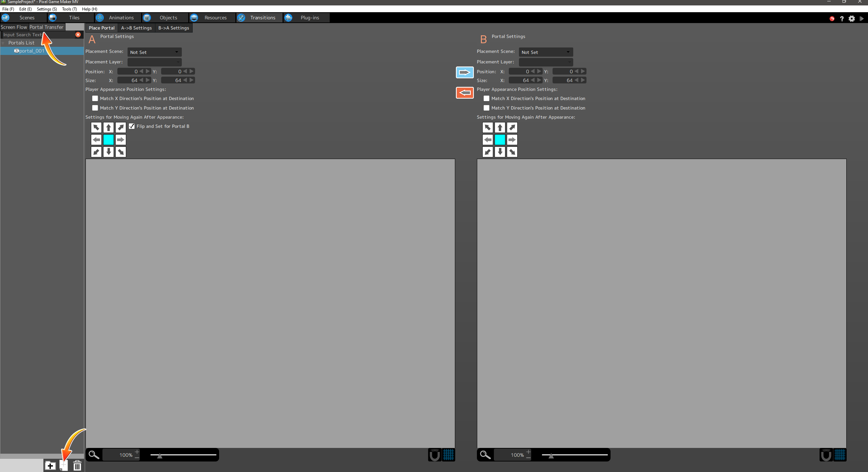Image resolution: width=868 pixels, height=472 pixels.
Task: Click the test play button at top right
Action: click(x=862, y=19)
